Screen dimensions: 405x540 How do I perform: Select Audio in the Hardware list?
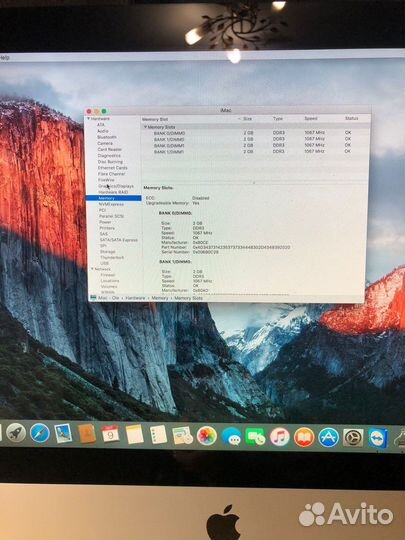pyautogui.click(x=103, y=131)
